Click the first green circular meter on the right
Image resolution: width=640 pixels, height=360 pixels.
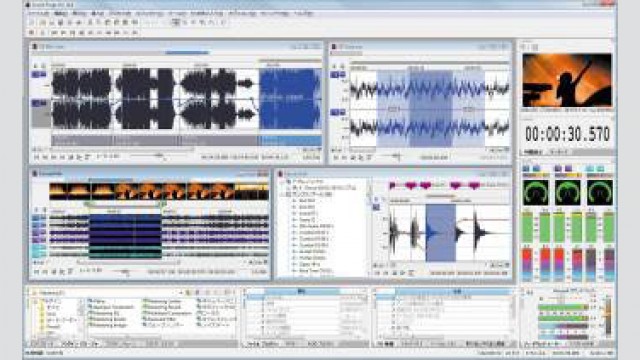point(536,192)
